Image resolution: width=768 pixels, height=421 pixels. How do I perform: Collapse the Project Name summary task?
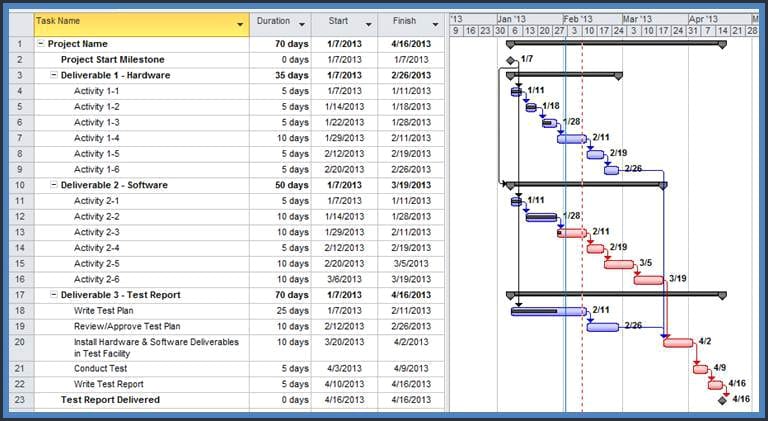[40, 44]
